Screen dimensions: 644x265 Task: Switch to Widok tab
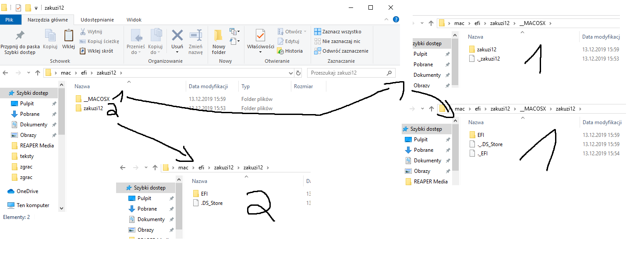tap(134, 20)
